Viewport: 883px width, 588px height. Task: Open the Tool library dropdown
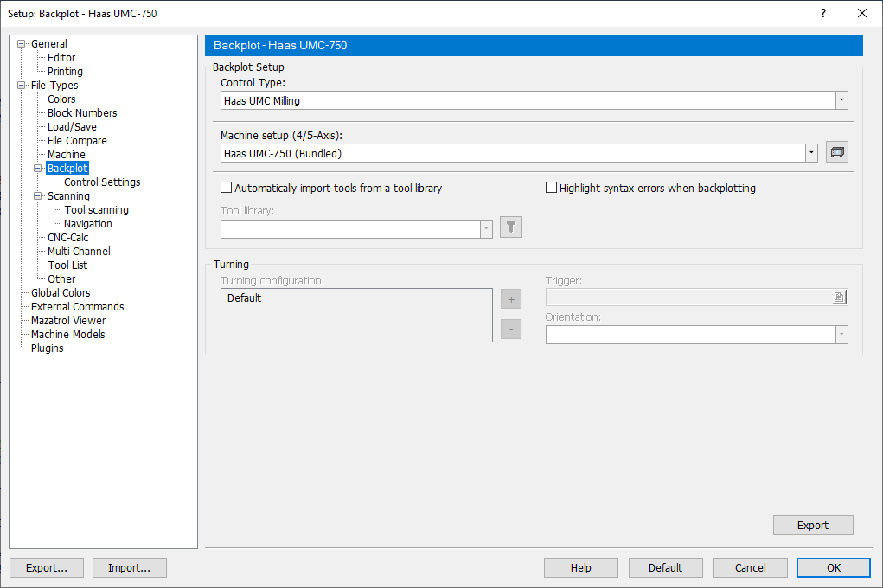click(486, 229)
